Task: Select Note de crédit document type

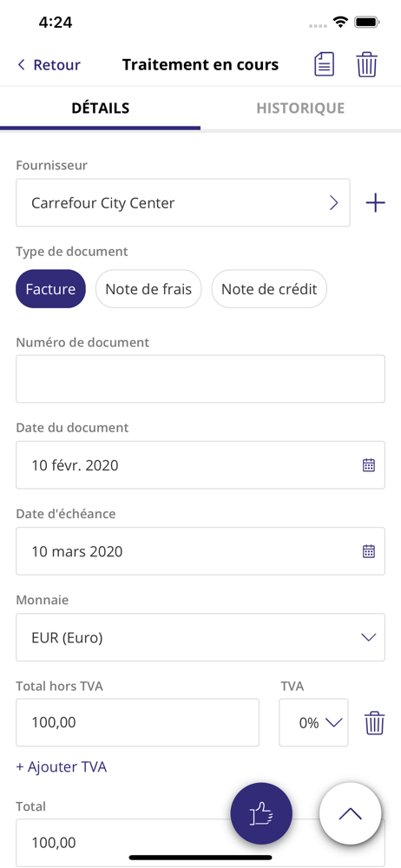Action: click(x=269, y=289)
